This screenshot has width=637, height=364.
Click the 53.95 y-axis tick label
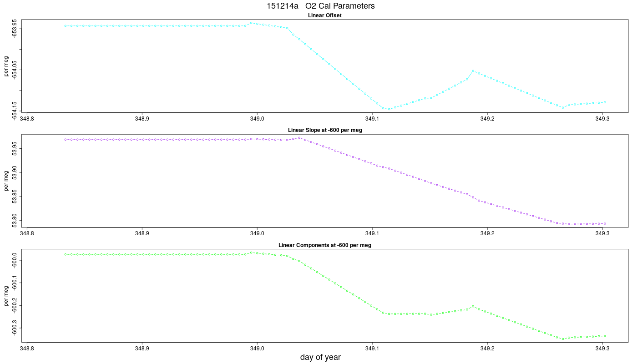[x=15, y=148]
